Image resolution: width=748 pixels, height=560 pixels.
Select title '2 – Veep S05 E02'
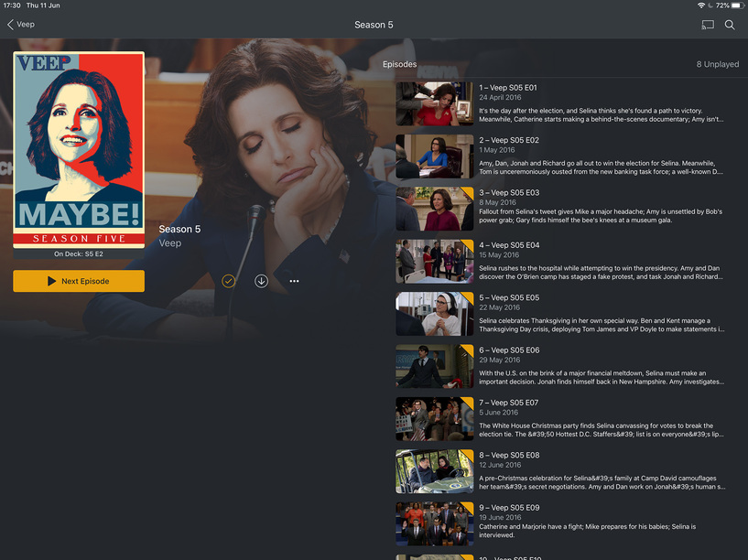click(508, 140)
